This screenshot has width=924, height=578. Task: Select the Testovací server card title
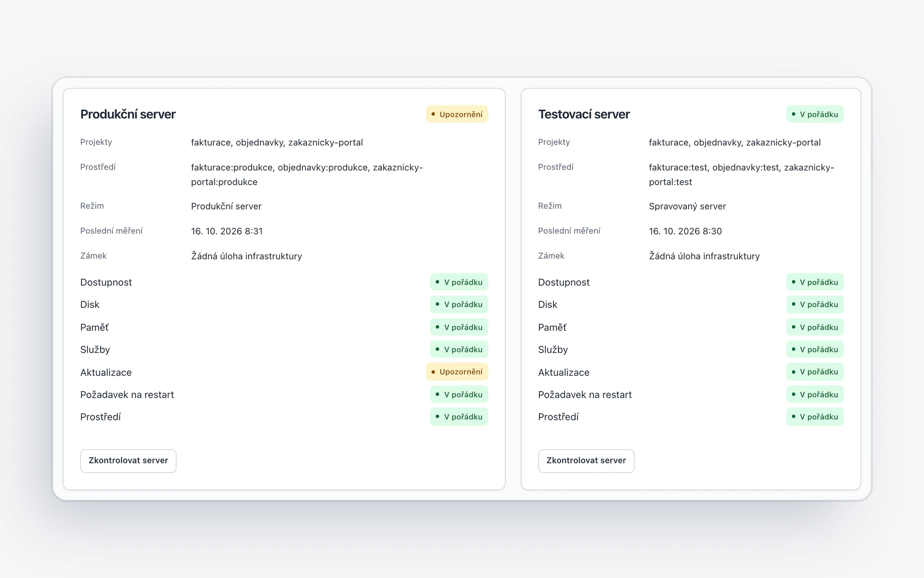coord(584,114)
